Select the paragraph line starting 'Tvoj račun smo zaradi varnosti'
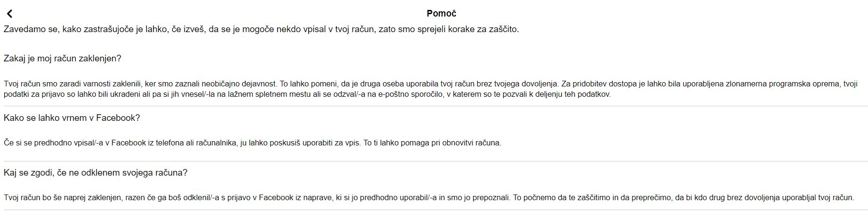 pyautogui.click(x=430, y=84)
